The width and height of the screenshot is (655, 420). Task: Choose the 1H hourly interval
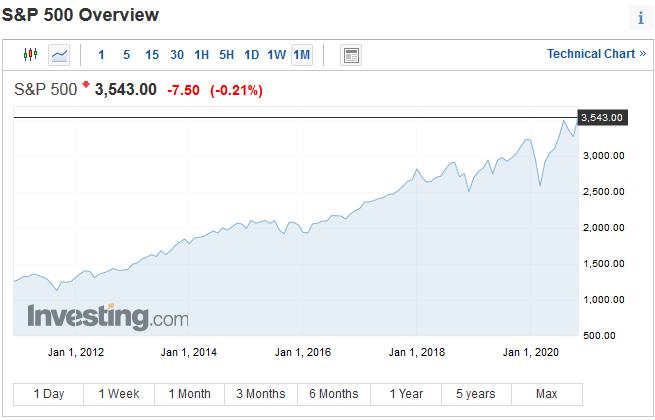[201, 54]
